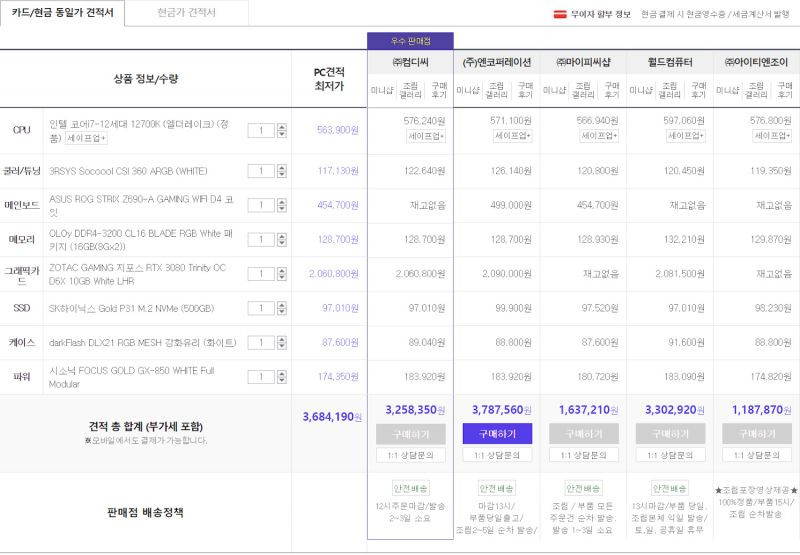The width and height of the screenshot is (800, 555).
Task: Click active 구매하기 button for (주)엔코퍼레이션
Action: tap(497, 434)
